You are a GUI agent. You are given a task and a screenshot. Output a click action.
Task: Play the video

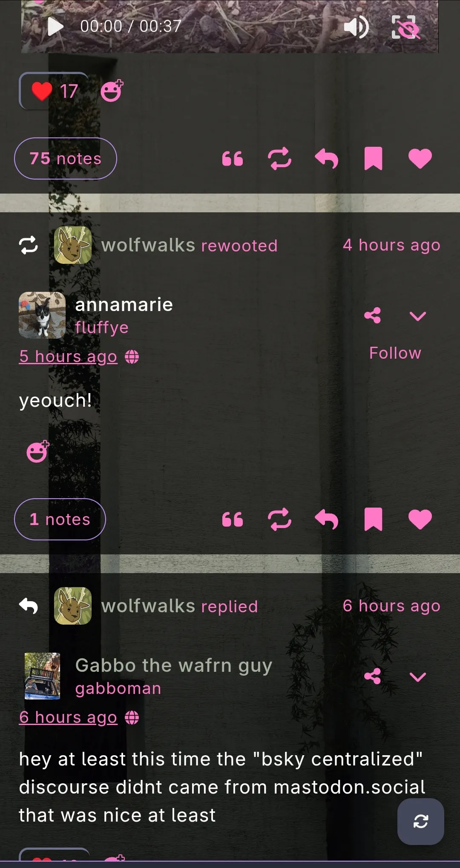click(55, 27)
